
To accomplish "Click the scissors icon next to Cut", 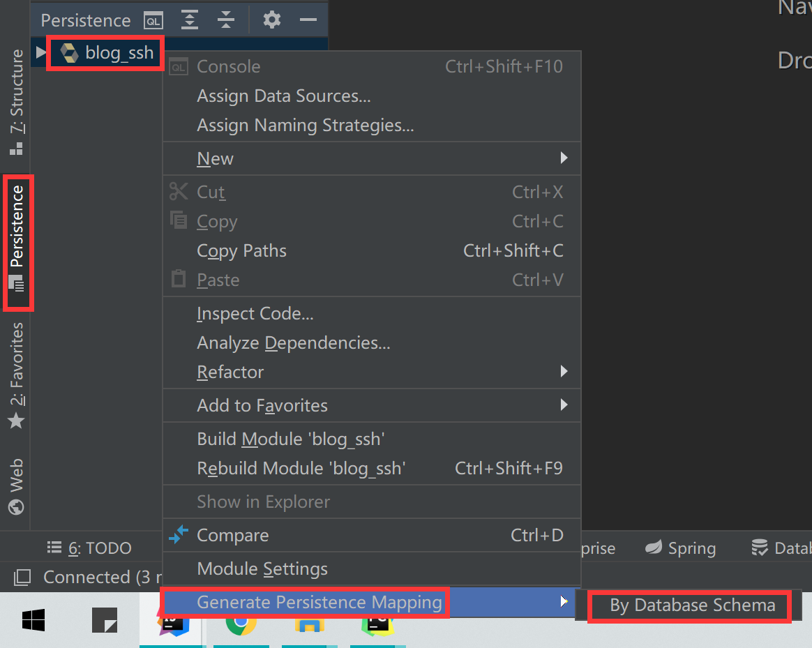I will click(x=179, y=191).
